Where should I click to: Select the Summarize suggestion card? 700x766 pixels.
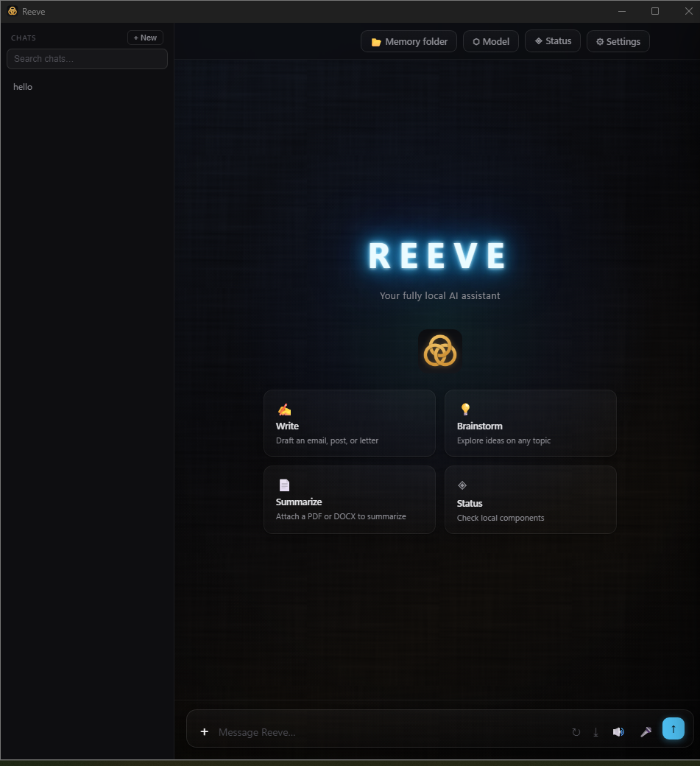[x=350, y=499]
